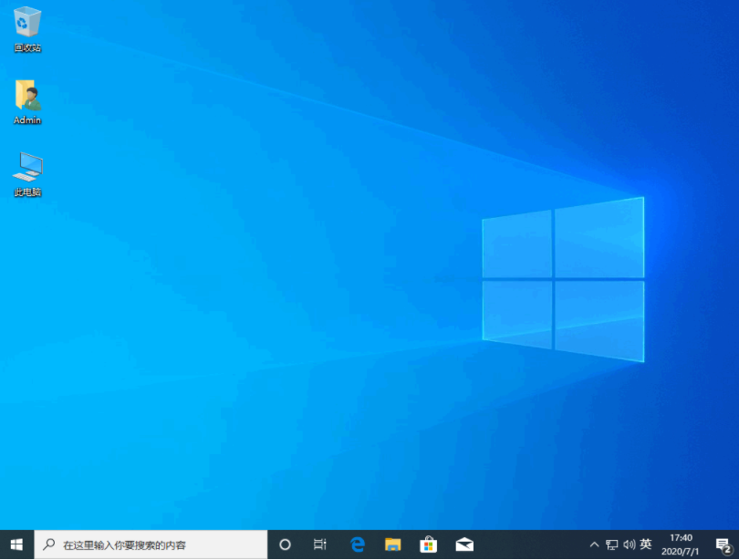
Task: Open the network status icon
Action: pyautogui.click(x=612, y=544)
